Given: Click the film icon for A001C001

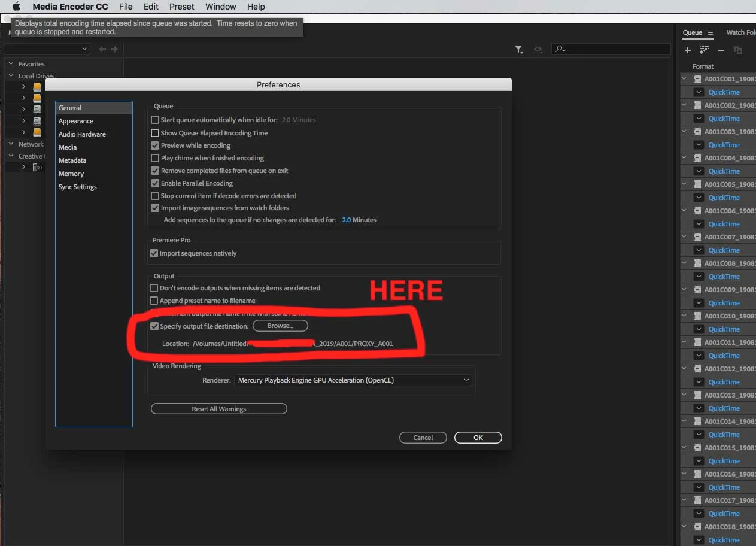Looking at the screenshot, I should click(x=697, y=78).
